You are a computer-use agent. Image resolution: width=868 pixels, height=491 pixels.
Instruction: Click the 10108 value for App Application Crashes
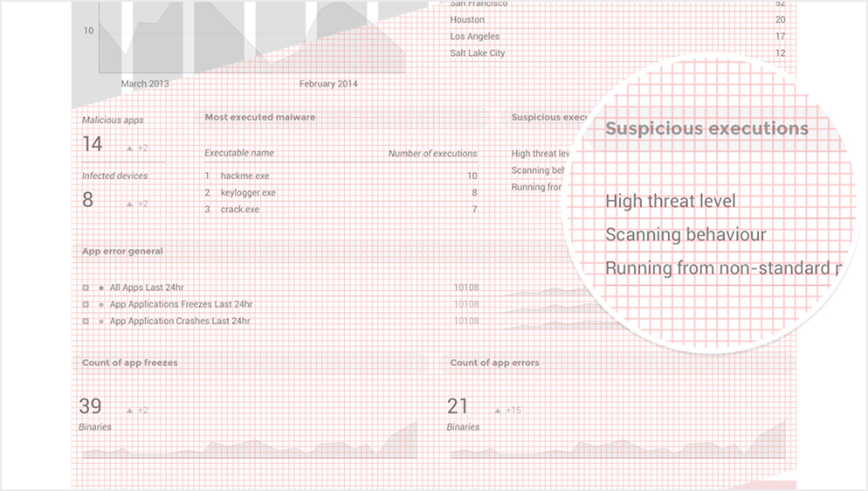[466, 321]
